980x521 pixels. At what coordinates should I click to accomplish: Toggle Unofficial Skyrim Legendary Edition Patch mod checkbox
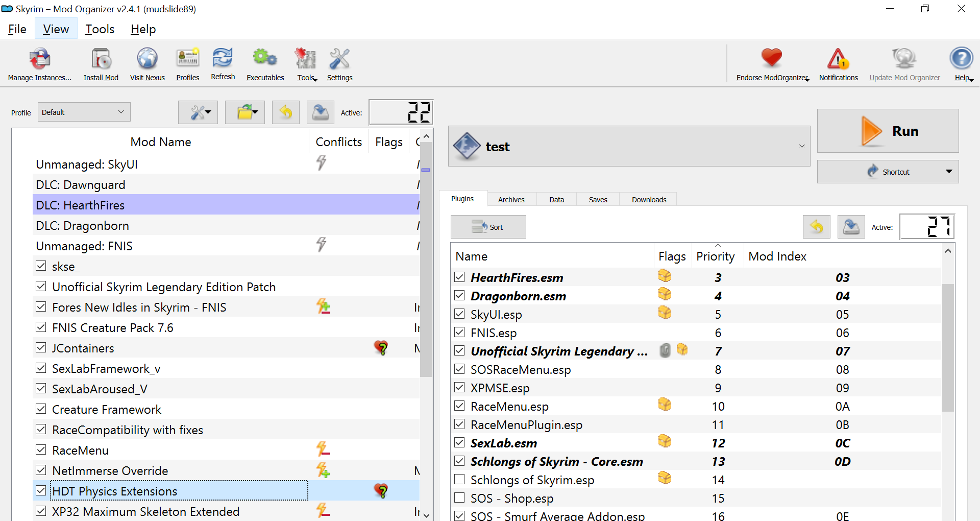point(41,286)
